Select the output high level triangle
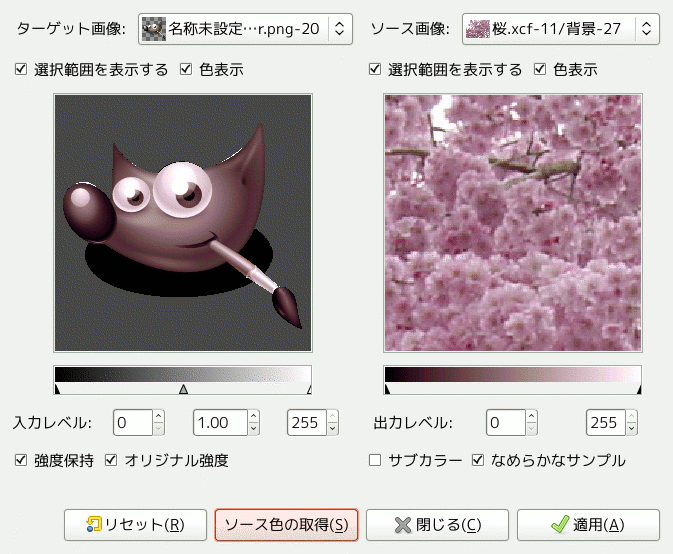This screenshot has width=673, height=554. (x=639, y=389)
